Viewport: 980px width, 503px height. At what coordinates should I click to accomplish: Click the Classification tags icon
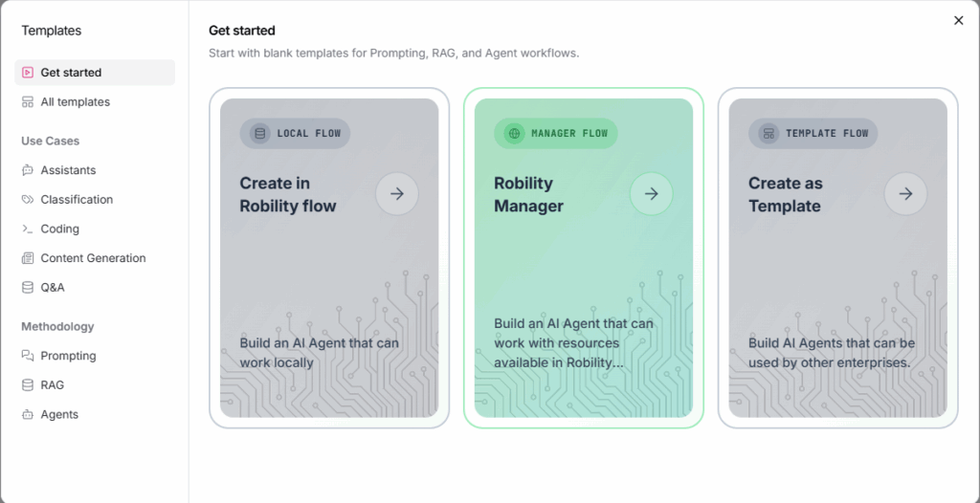[x=28, y=200]
